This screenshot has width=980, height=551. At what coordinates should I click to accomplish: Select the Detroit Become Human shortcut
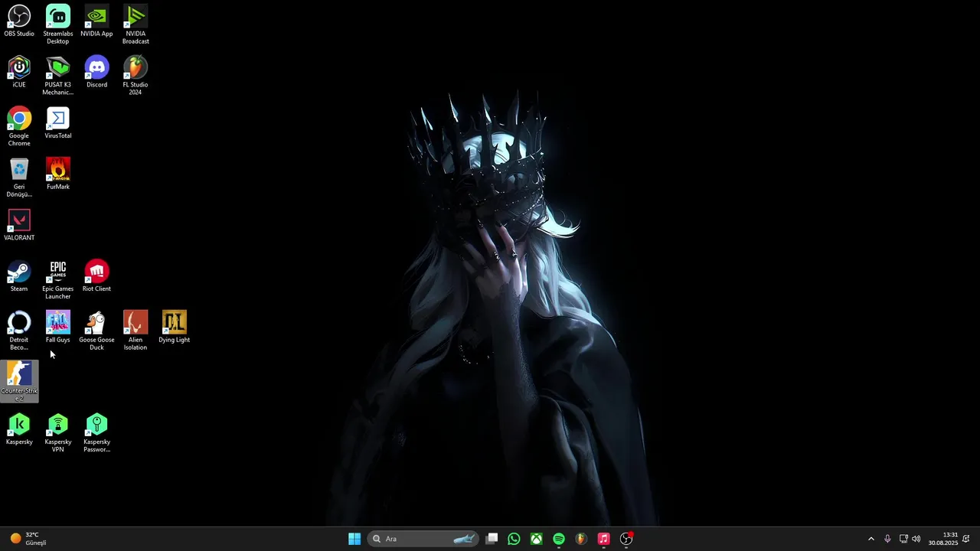pos(19,331)
